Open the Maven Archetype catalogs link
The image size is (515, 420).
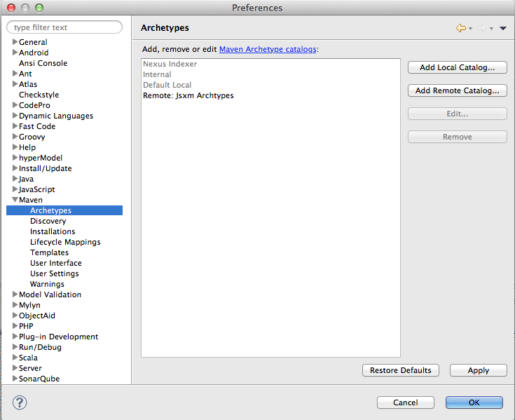[268, 49]
